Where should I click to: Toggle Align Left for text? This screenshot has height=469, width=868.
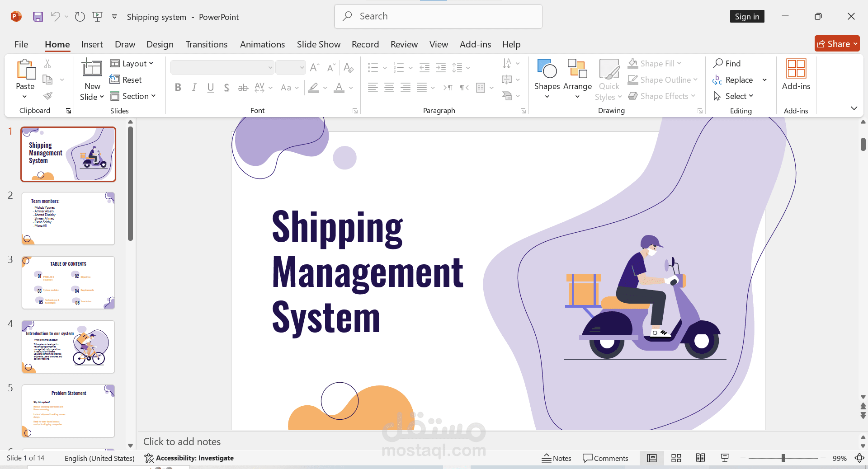click(373, 88)
